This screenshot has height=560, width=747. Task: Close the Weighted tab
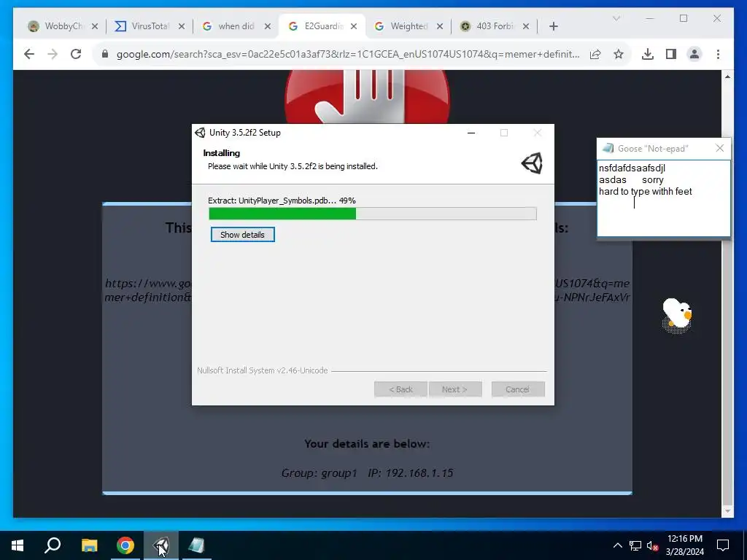[x=440, y=26]
